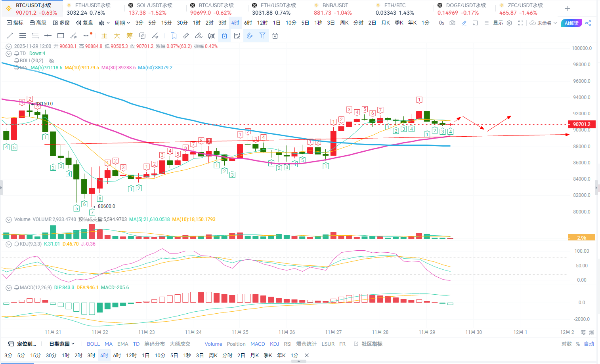The width and height of the screenshot is (600, 364).
Task: Select the rectangle drawing tool
Action: point(61,36)
